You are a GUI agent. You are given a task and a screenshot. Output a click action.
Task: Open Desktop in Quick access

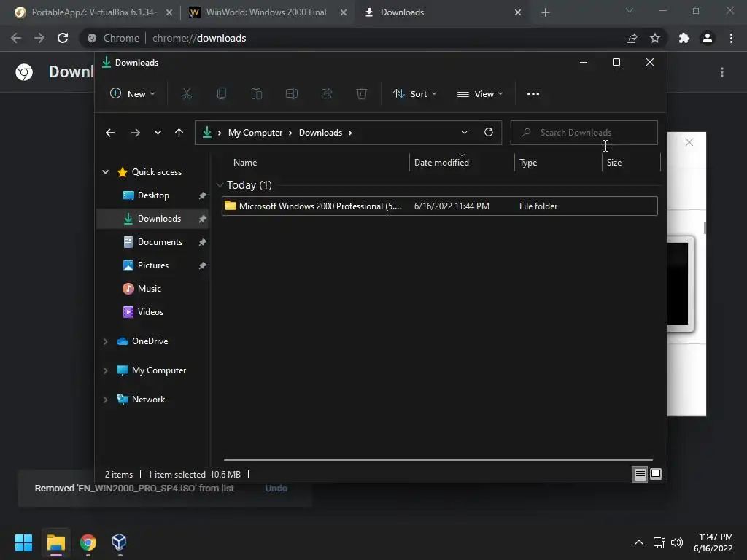coord(153,195)
